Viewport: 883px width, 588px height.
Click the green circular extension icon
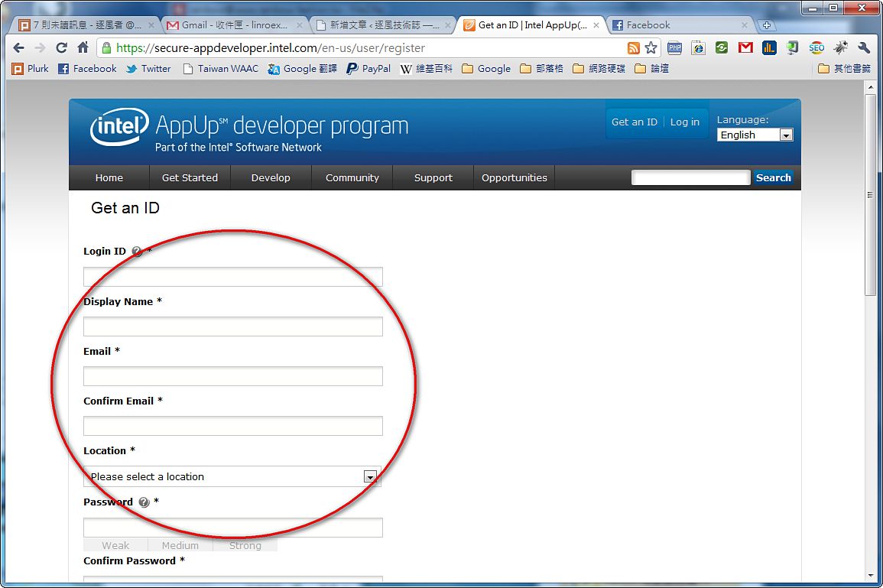(722, 48)
